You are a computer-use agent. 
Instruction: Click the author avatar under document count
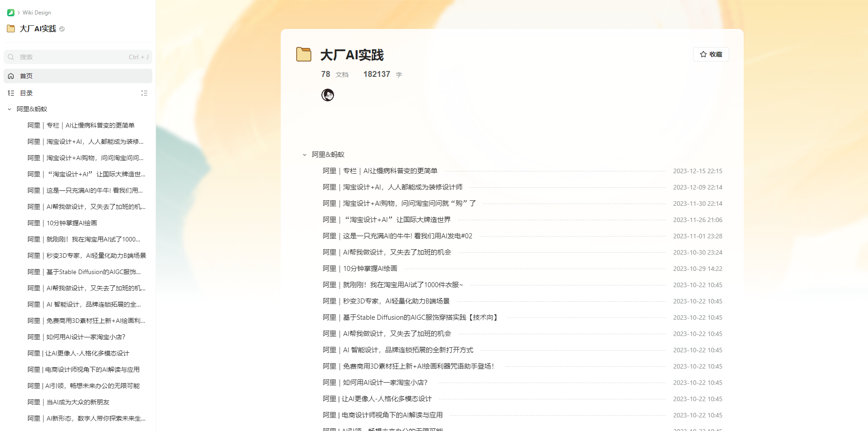[327, 95]
